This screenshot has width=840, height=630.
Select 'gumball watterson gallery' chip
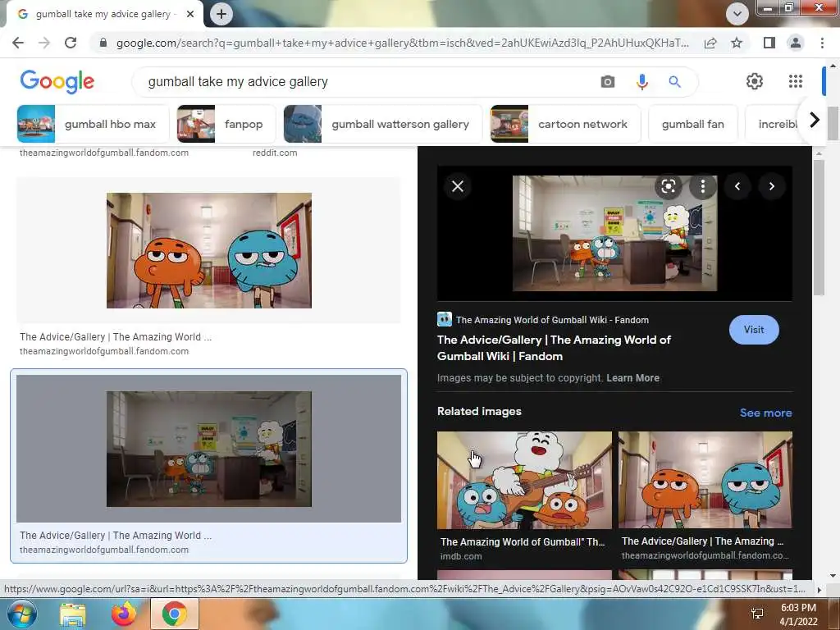(383, 125)
